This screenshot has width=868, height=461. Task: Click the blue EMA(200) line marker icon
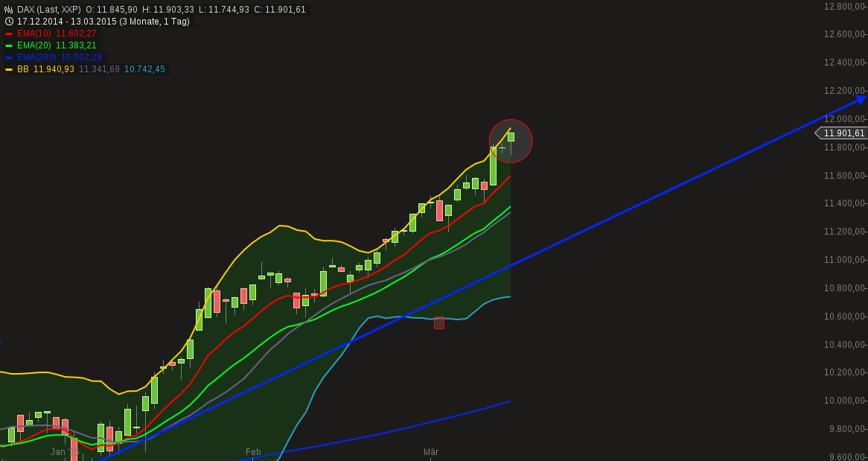pyautogui.click(x=9, y=57)
